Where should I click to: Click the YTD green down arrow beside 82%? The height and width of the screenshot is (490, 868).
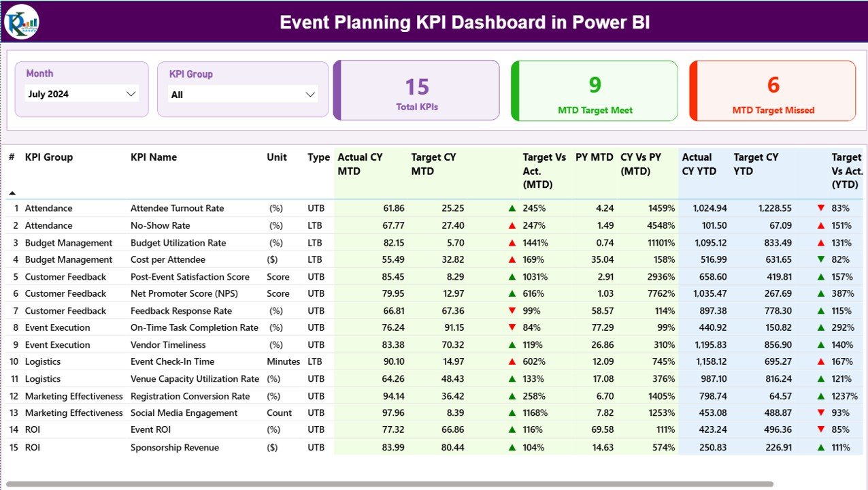[821, 259]
